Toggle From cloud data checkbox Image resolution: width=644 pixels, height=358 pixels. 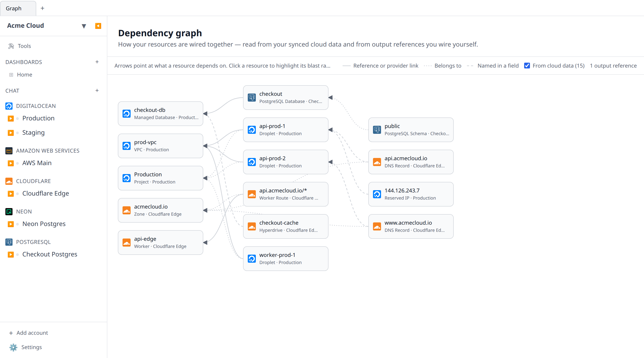point(527,66)
